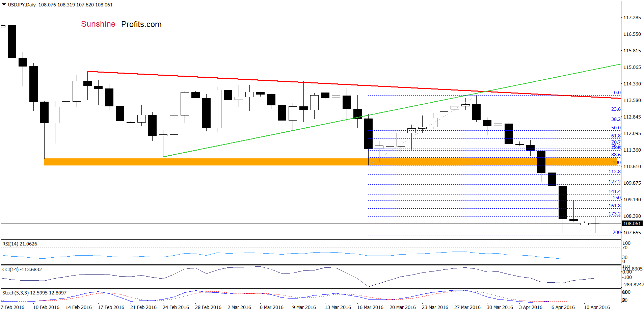The width and height of the screenshot is (644, 312).
Task: Select the CCI(14) -113.6832 indicator label
Action: [x=22, y=269]
